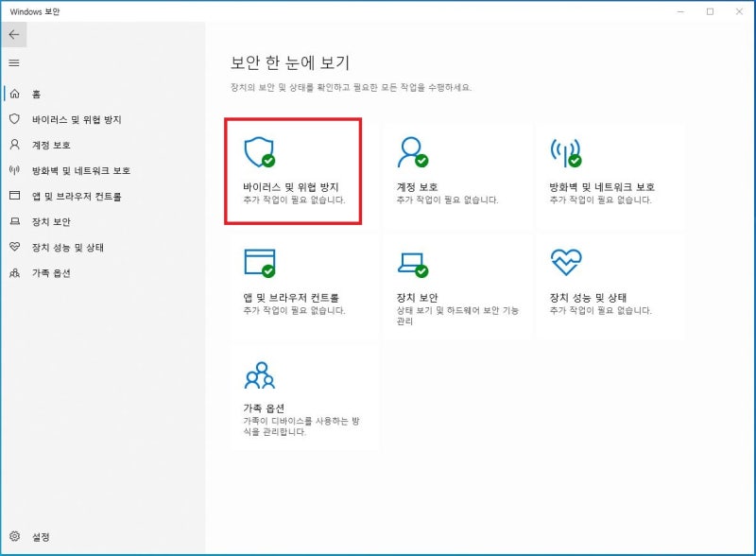
Task: Click the home icon in sidebar
Action: click(x=15, y=94)
